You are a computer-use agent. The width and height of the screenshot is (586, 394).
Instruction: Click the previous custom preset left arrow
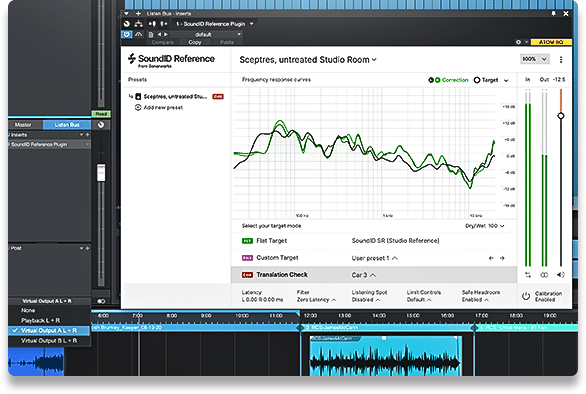coord(491,258)
